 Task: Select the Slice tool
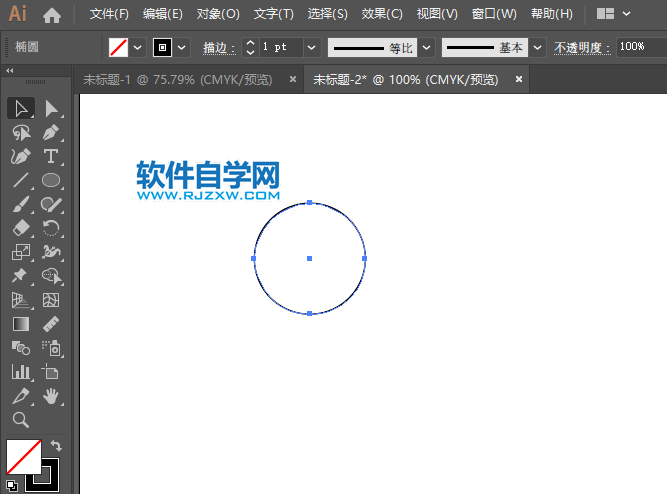(x=20, y=396)
